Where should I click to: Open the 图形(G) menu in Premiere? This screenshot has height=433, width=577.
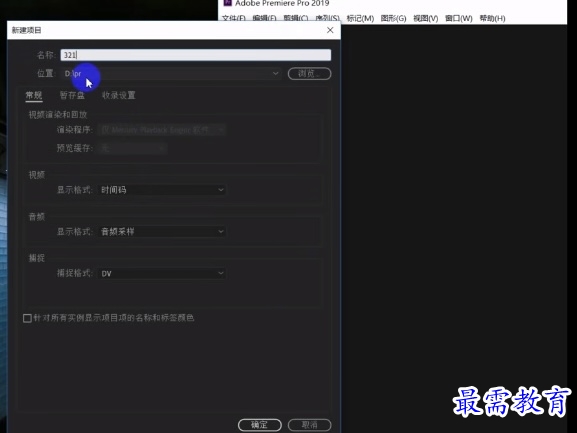[393, 18]
